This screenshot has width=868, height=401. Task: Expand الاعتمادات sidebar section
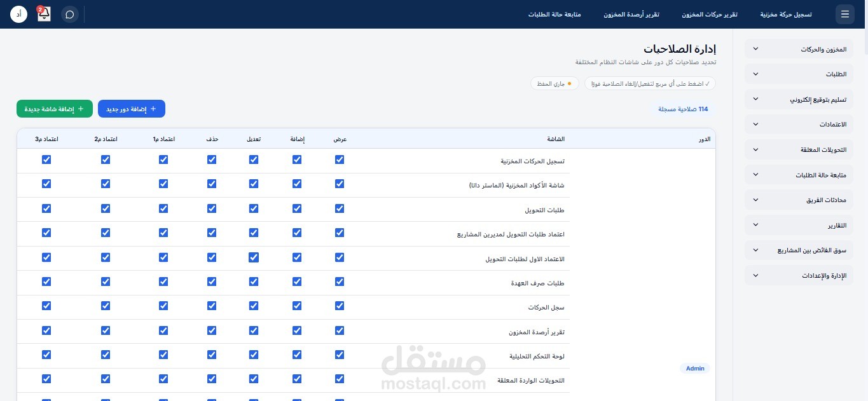pyautogui.click(x=798, y=125)
